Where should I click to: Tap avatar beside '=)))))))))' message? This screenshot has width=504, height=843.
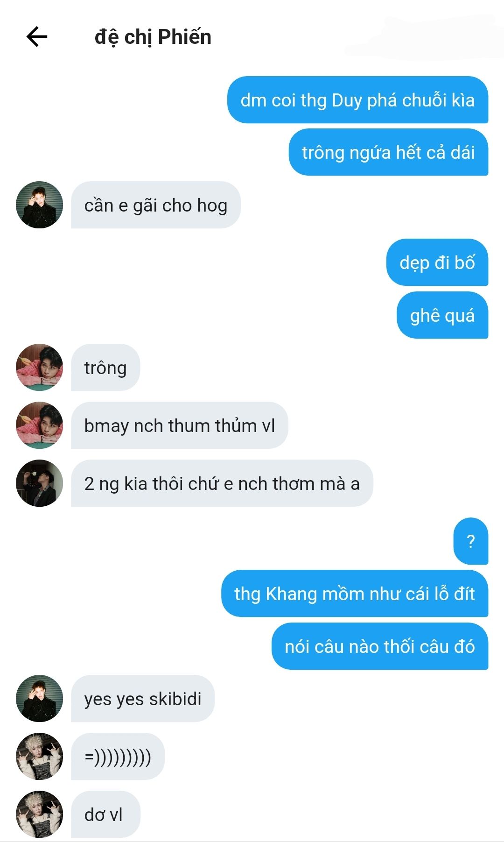pyautogui.click(x=39, y=756)
